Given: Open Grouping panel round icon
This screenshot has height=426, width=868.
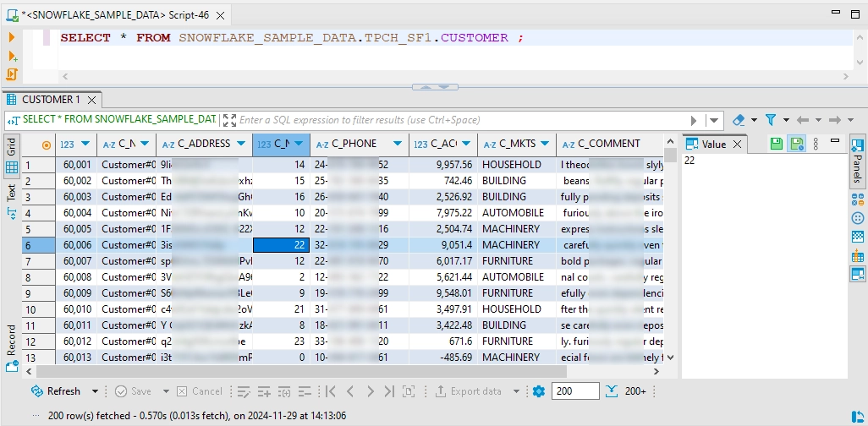Looking at the screenshot, I should click(857, 218).
